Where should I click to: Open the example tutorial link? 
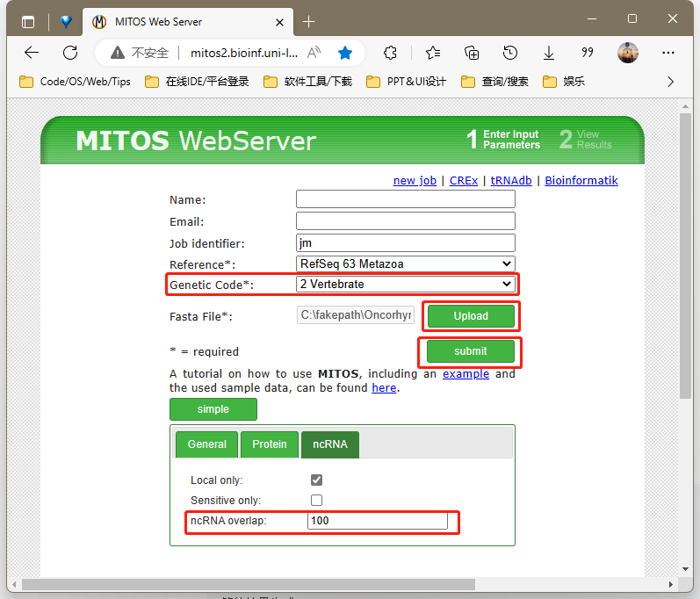coord(465,373)
